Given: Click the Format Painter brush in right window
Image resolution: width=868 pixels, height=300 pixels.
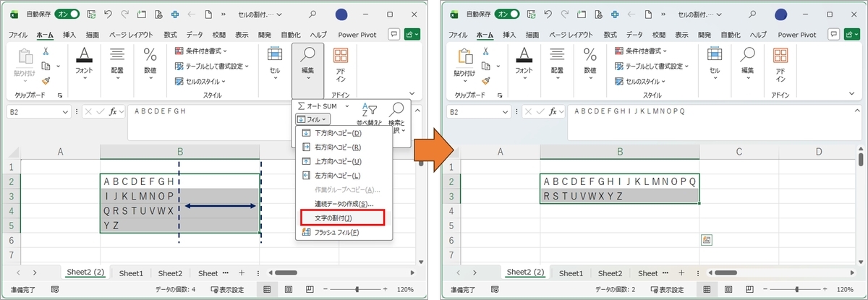Looking at the screenshot, I should click(x=486, y=81).
